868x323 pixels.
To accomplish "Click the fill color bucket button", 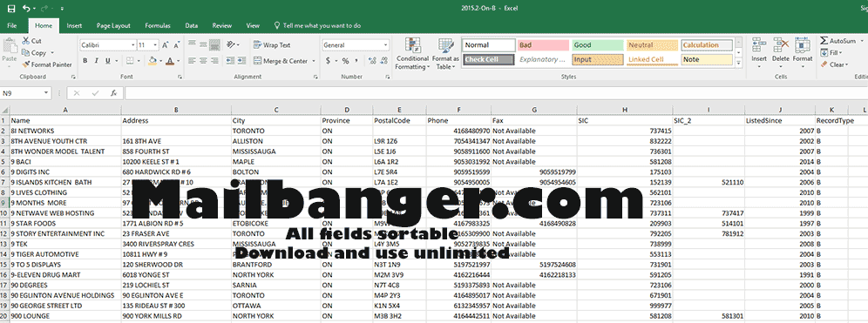I will point(153,61).
